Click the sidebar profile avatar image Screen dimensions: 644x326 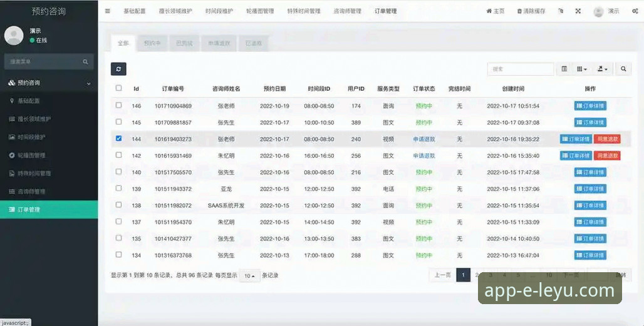click(x=14, y=36)
